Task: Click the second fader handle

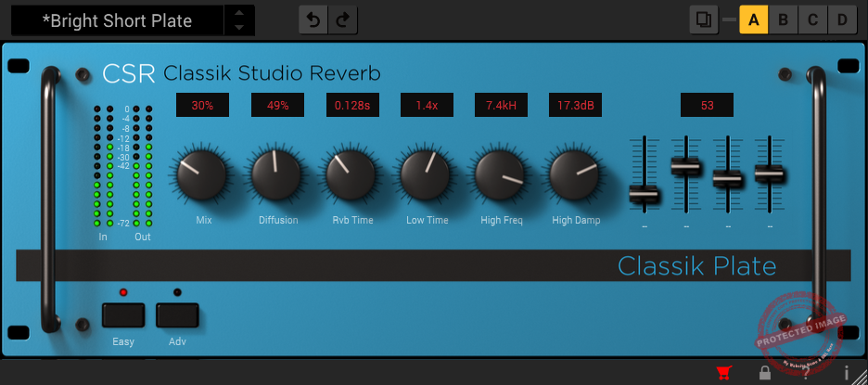Action: [x=686, y=166]
